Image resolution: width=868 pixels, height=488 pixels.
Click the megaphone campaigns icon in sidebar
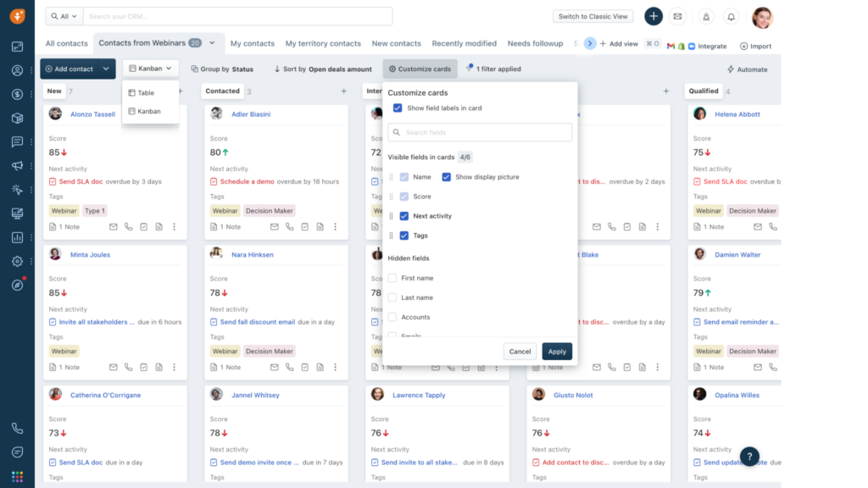tap(17, 166)
